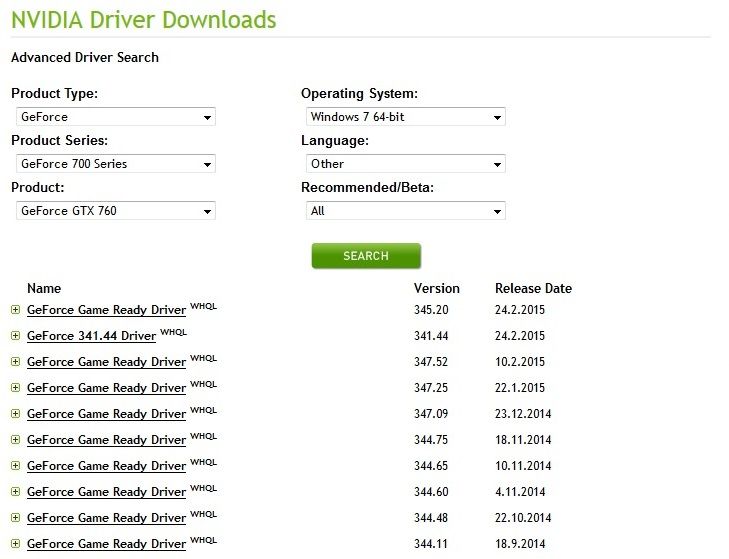Click the release date 22.1.2015
This screenshot has width=729, height=559.
pos(520,388)
